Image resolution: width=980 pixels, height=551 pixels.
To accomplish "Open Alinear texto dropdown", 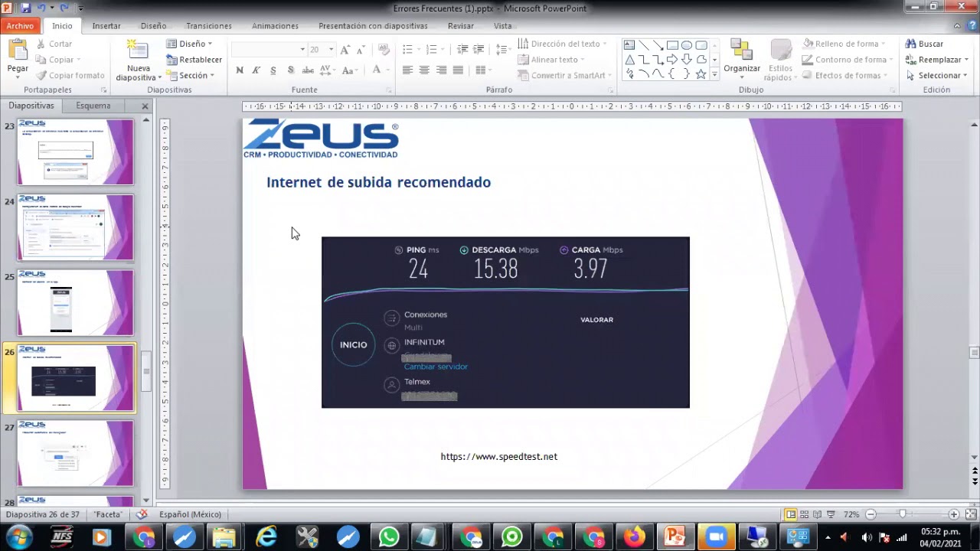I will (551, 60).
